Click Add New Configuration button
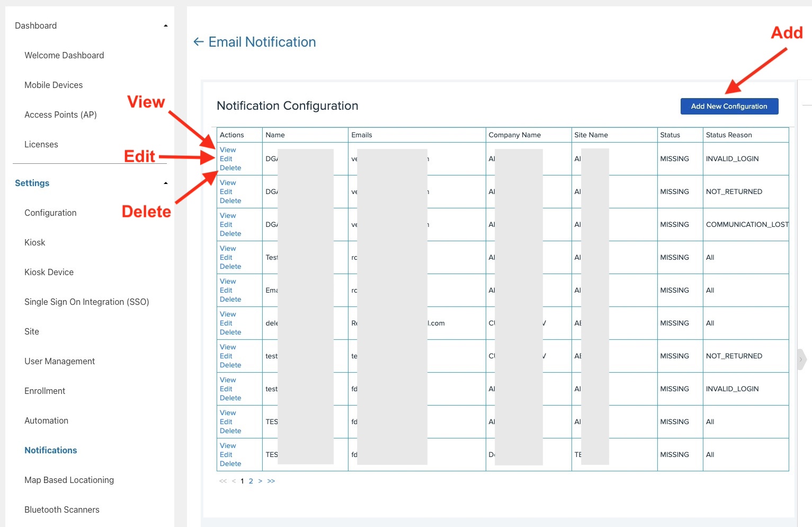This screenshot has height=527, width=812. [x=729, y=106]
